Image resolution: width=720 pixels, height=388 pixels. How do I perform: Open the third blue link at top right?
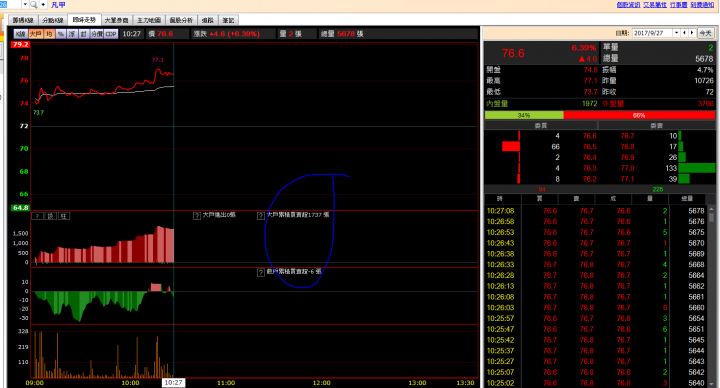tap(678, 5)
